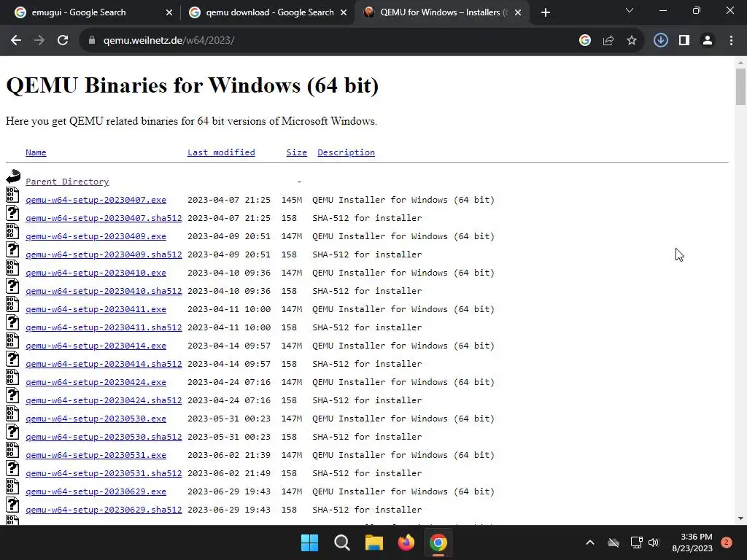Image resolution: width=747 pixels, height=560 pixels.
Task: Open qemu-w64-setup-20230414.sha512 link
Action: [104, 365]
